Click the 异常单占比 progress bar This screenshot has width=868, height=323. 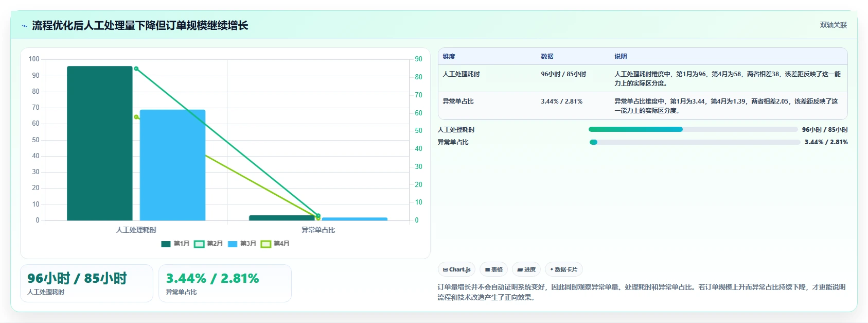(x=695, y=142)
